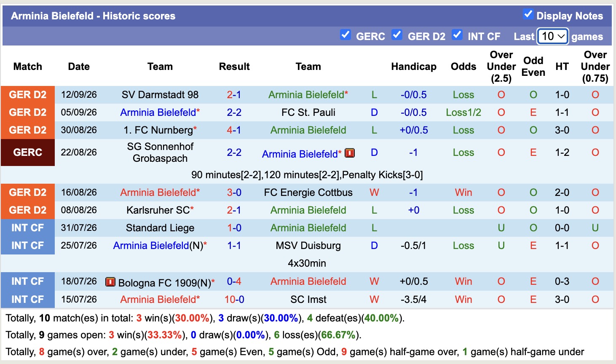
Task: Open the Standard Liege team link
Action: click(160, 228)
